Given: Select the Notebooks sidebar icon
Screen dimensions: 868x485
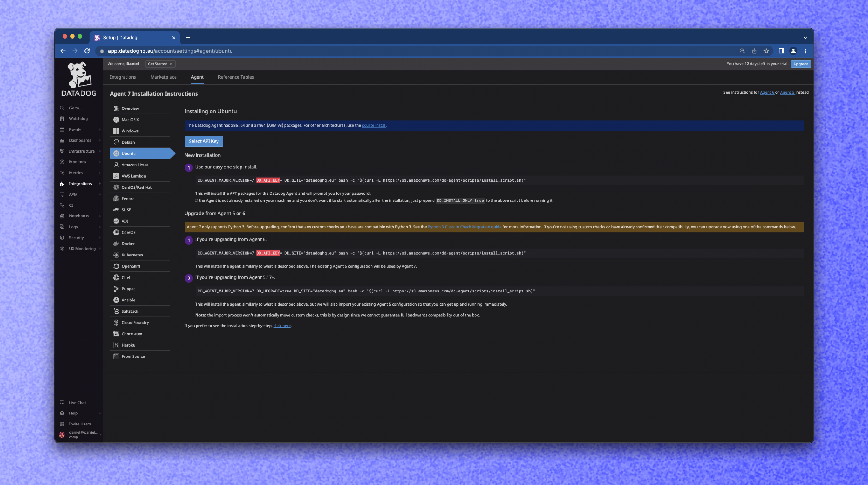Looking at the screenshot, I should pyautogui.click(x=62, y=216).
